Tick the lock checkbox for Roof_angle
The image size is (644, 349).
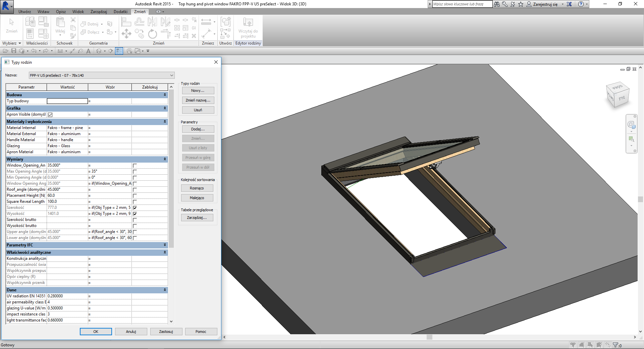coord(135,190)
